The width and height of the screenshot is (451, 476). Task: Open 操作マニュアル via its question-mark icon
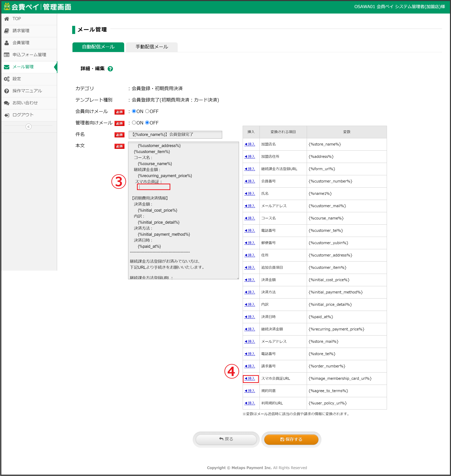[6, 91]
